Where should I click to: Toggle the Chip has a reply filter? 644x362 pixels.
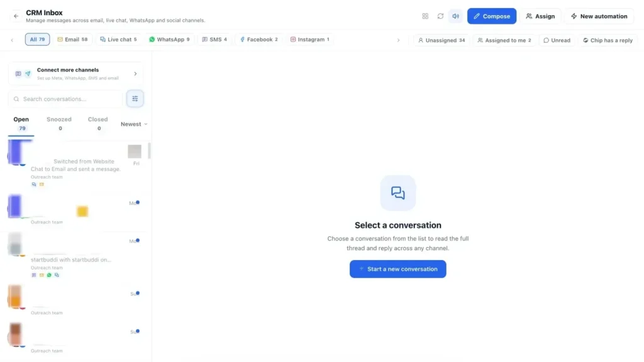point(608,40)
